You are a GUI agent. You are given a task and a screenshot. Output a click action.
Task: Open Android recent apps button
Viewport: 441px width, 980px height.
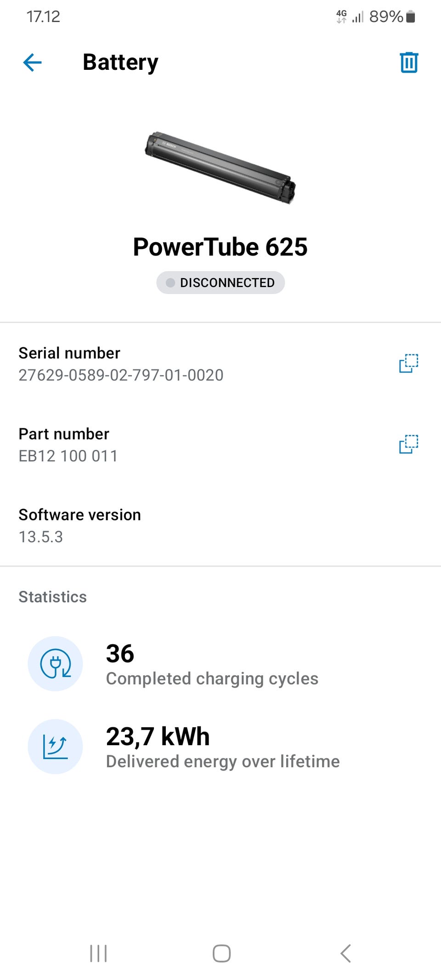point(98,953)
